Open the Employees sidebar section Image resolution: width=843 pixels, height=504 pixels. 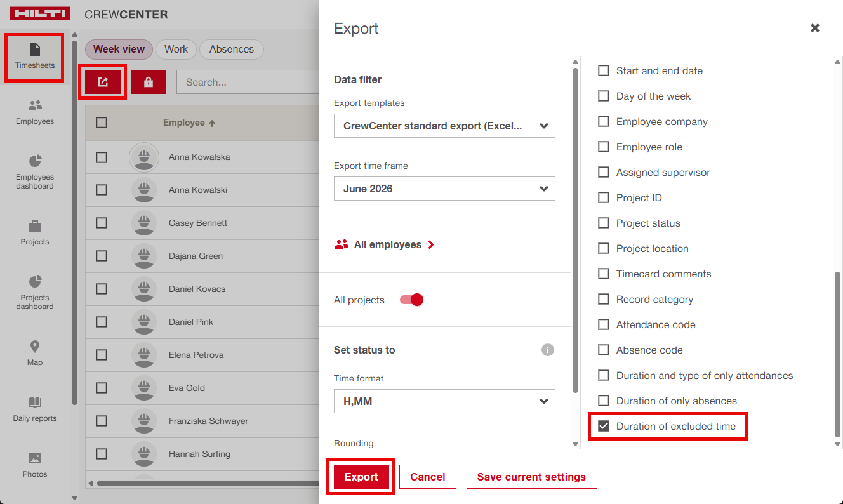tap(35, 112)
